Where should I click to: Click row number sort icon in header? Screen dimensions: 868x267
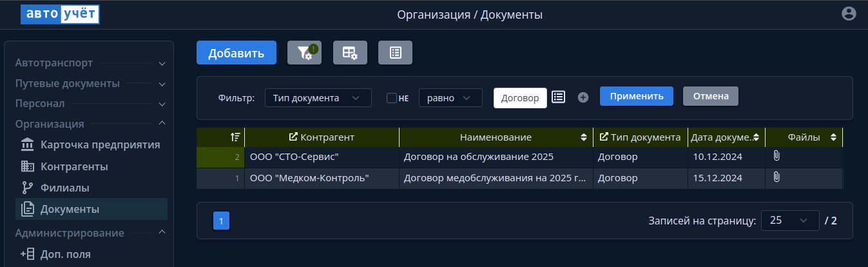coord(235,137)
